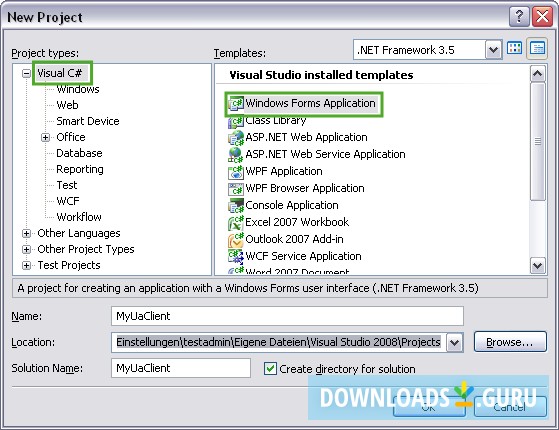This screenshot has height=430, width=559.
Task: Click the WPF Browser Application icon
Action: pos(236,189)
